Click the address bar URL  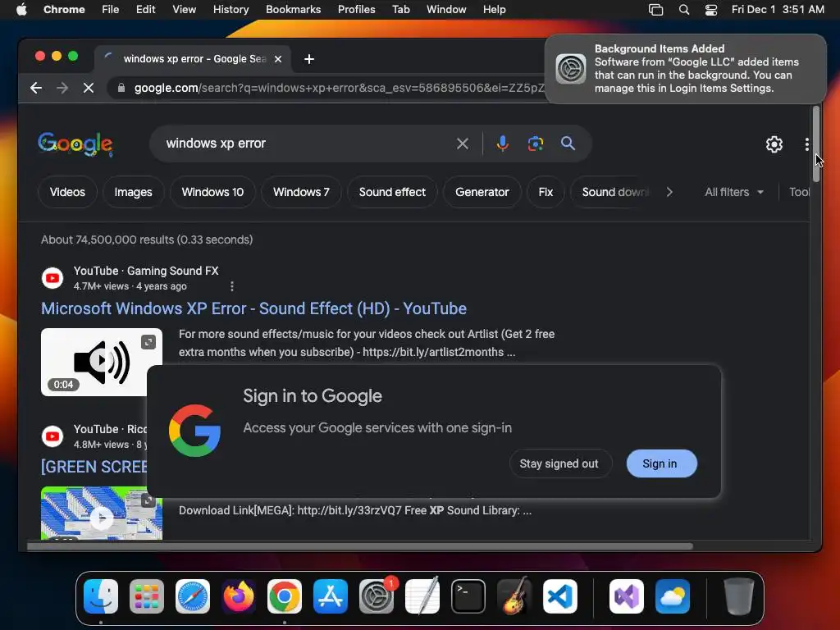[339, 88]
